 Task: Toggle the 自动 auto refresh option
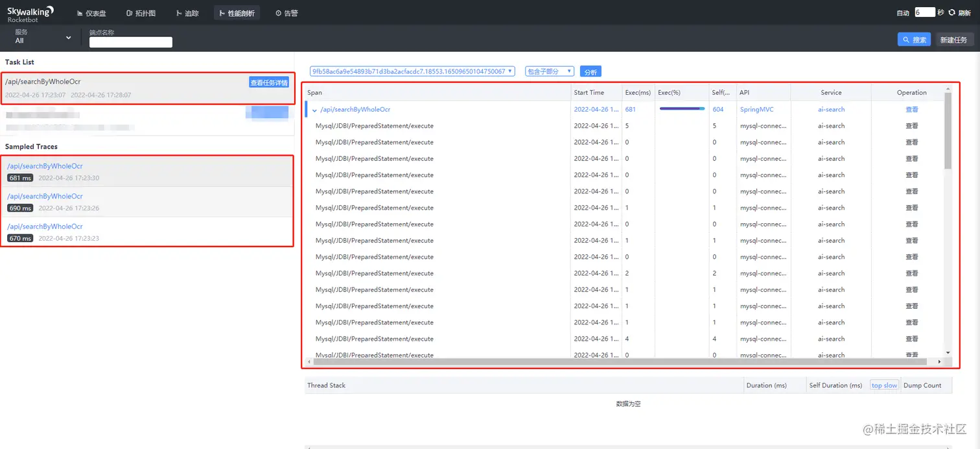point(903,13)
